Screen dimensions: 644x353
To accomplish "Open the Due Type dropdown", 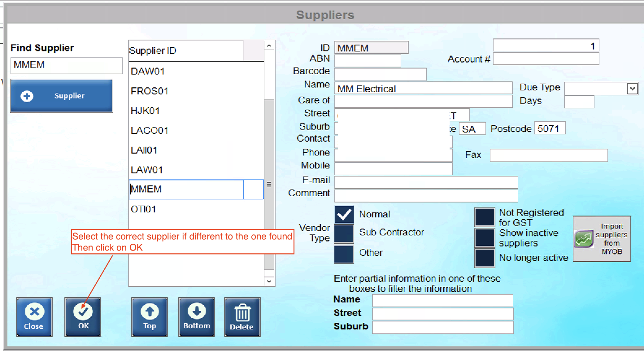I will pos(632,89).
